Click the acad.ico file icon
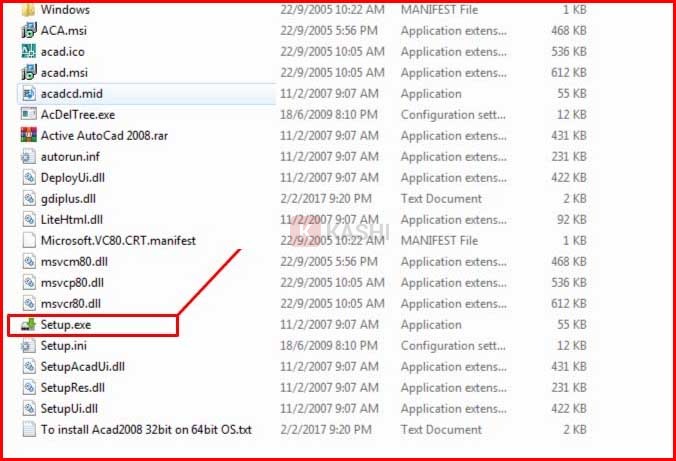 pos(29,52)
